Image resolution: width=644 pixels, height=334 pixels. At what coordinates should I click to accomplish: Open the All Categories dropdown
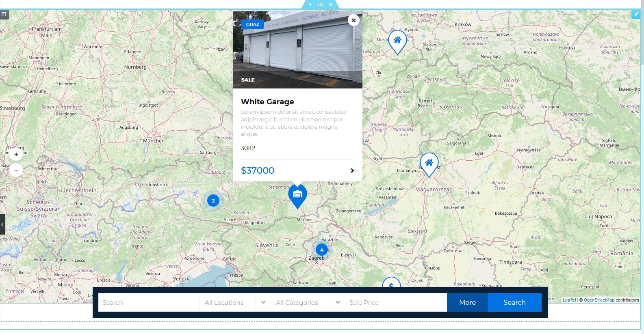point(308,302)
